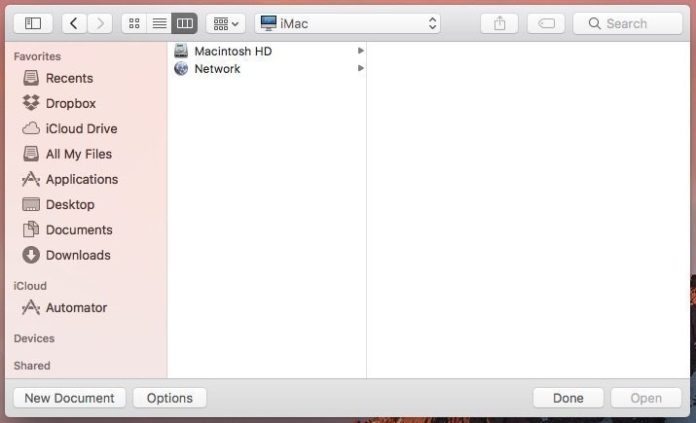The width and height of the screenshot is (696, 423).
Task: Click the Downloads arrow icon
Action: [31, 255]
